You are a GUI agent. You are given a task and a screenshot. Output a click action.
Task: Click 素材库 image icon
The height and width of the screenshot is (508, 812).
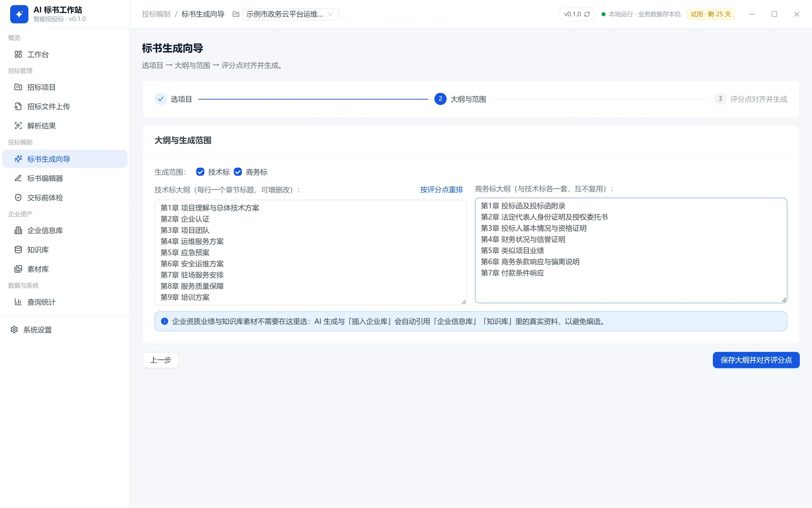[18, 269]
